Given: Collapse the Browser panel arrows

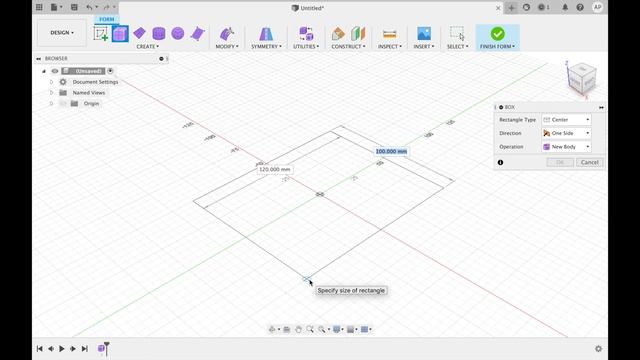Looking at the screenshot, I should 38,59.
